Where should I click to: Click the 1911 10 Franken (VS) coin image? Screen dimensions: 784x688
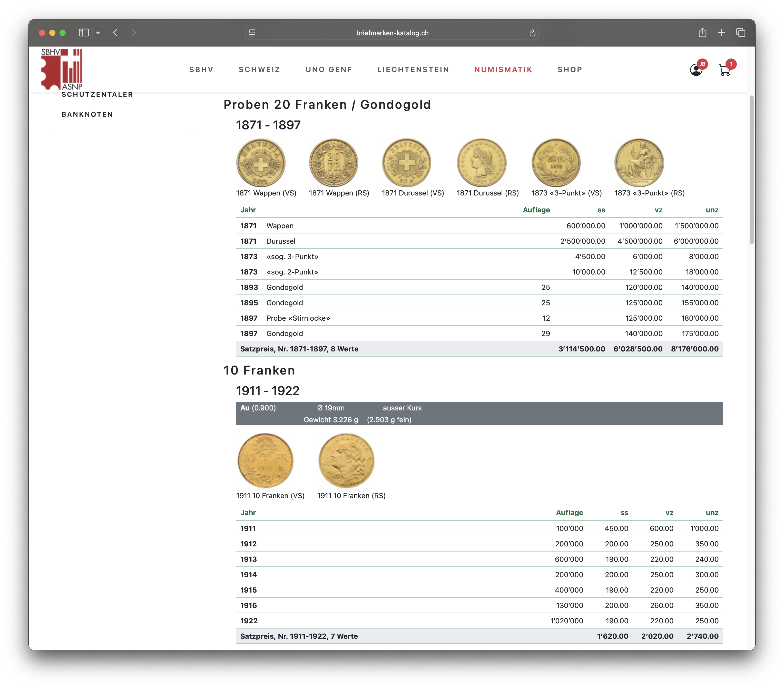point(266,460)
